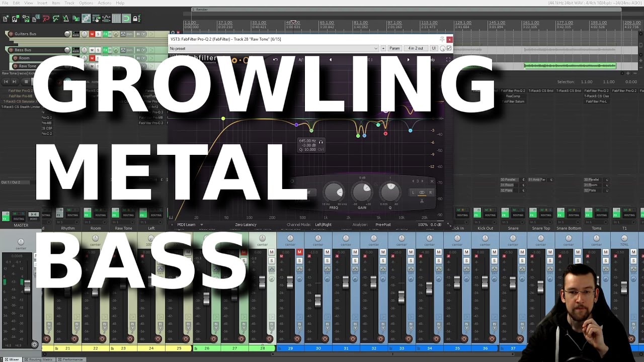Click the Performance tab at bottom
This screenshot has height=362, width=644.
(x=72, y=359)
